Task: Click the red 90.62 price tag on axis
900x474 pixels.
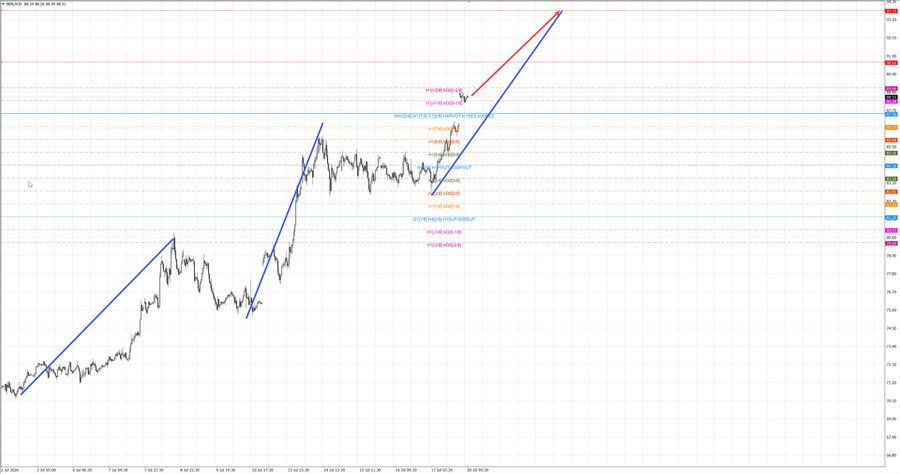Action: point(891,63)
